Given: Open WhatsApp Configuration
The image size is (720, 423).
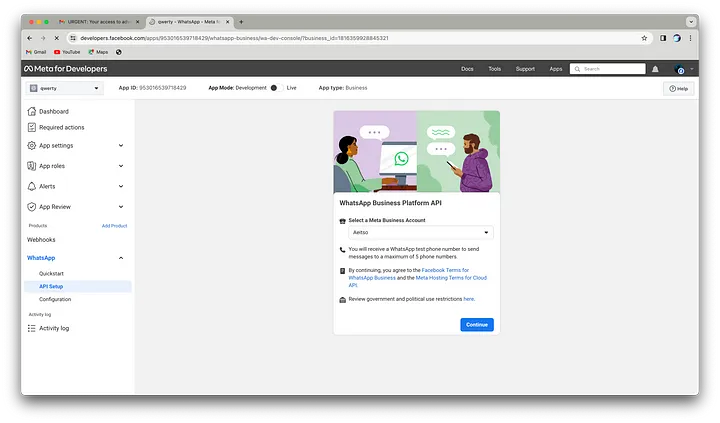Looking at the screenshot, I should tap(55, 299).
